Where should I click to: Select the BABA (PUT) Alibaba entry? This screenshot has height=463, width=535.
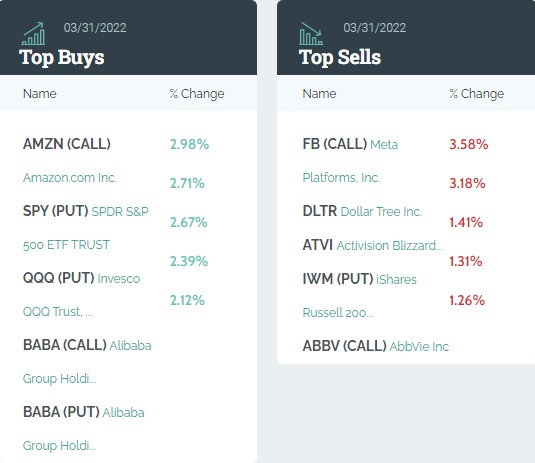(84, 412)
